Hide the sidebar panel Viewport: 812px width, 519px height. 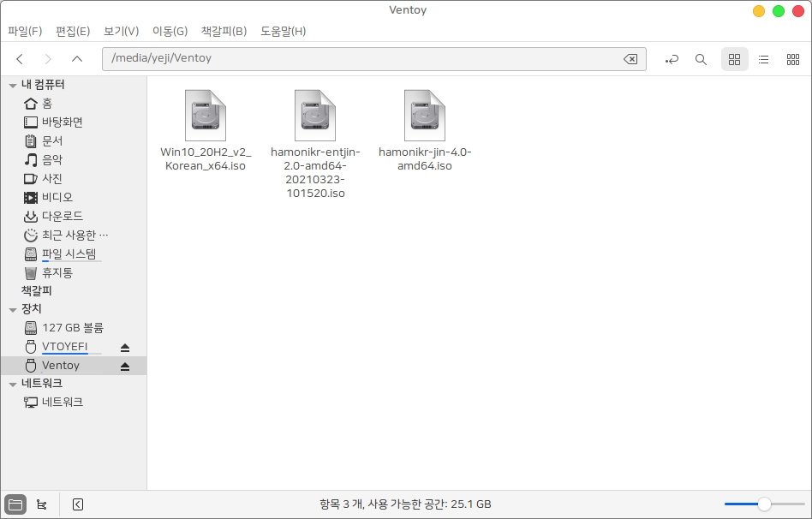pyautogui.click(x=78, y=504)
